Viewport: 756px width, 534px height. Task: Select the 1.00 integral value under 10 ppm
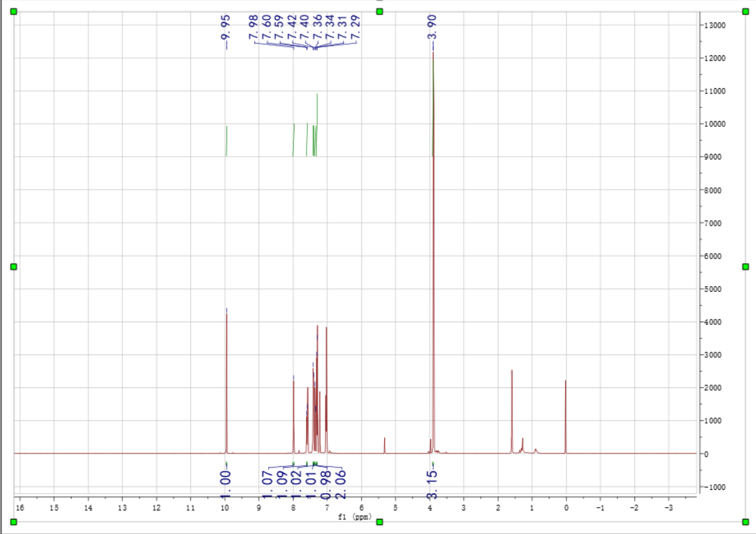(226, 484)
